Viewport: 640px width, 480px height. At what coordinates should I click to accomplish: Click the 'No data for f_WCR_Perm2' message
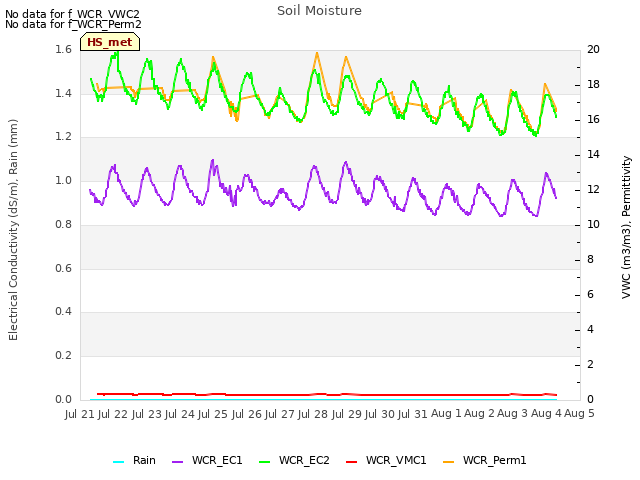[73, 24]
